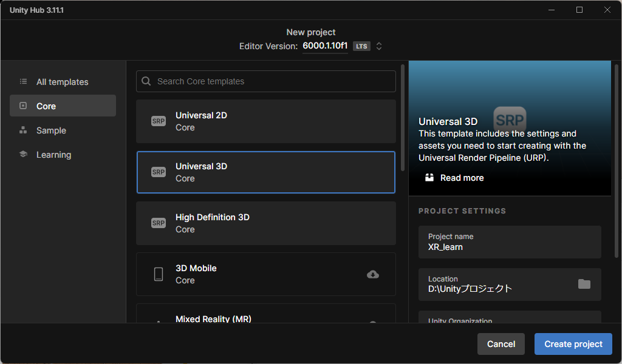622x364 pixels.
Task: Maximize the Unity Hub window
Action: click(579, 10)
